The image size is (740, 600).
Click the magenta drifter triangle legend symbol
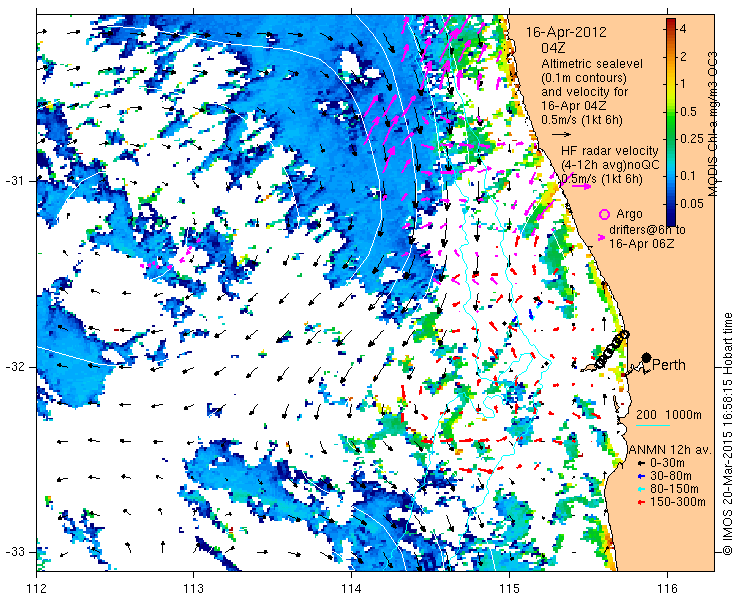point(601,237)
